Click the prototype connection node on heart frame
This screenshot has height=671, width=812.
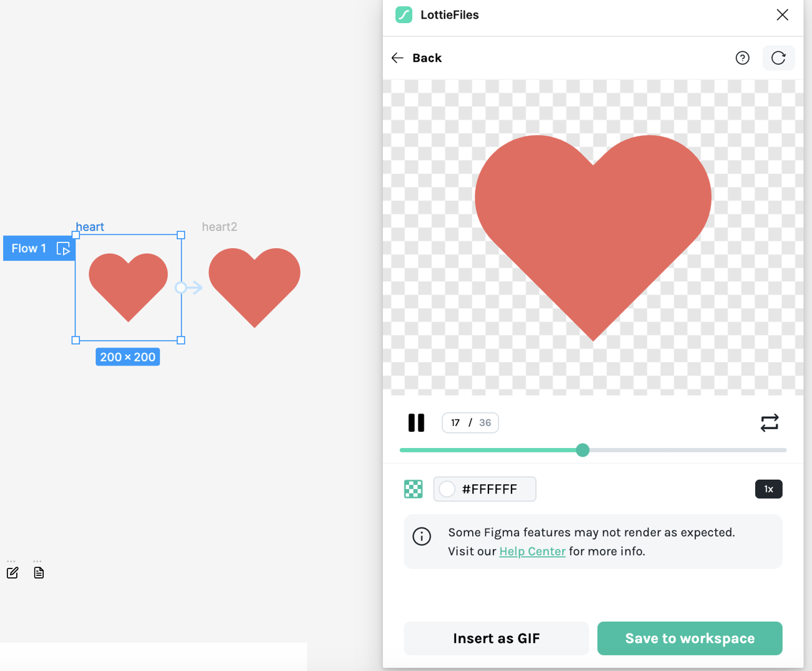coord(181,287)
